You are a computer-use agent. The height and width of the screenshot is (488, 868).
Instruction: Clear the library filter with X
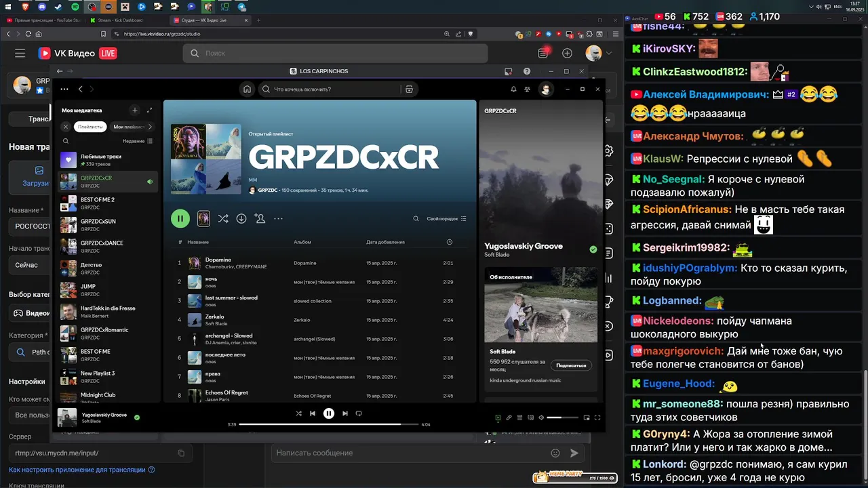point(66,126)
